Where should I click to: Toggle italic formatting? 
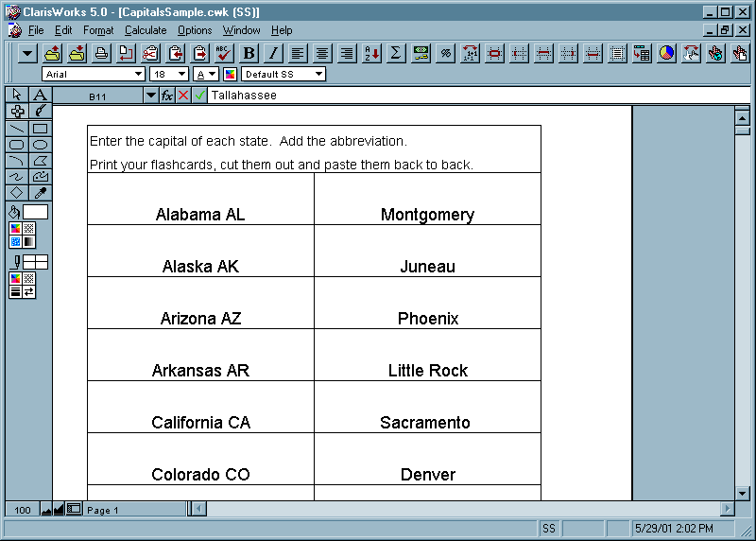274,54
